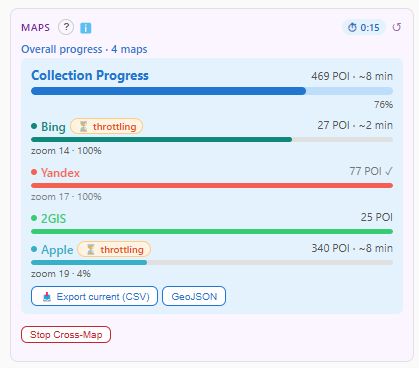
Task: Click the circular refresh arrow icon
Action: [396, 27]
